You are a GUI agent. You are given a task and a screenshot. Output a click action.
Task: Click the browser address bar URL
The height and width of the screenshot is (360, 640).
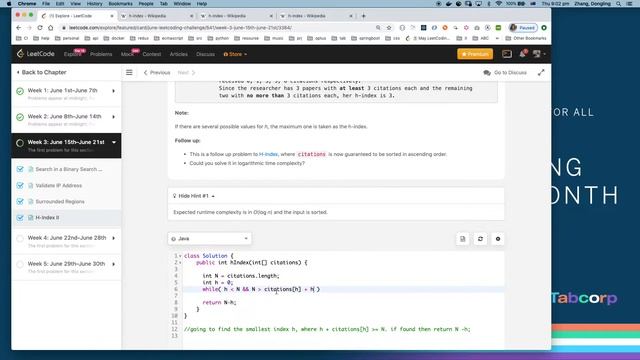point(180,28)
